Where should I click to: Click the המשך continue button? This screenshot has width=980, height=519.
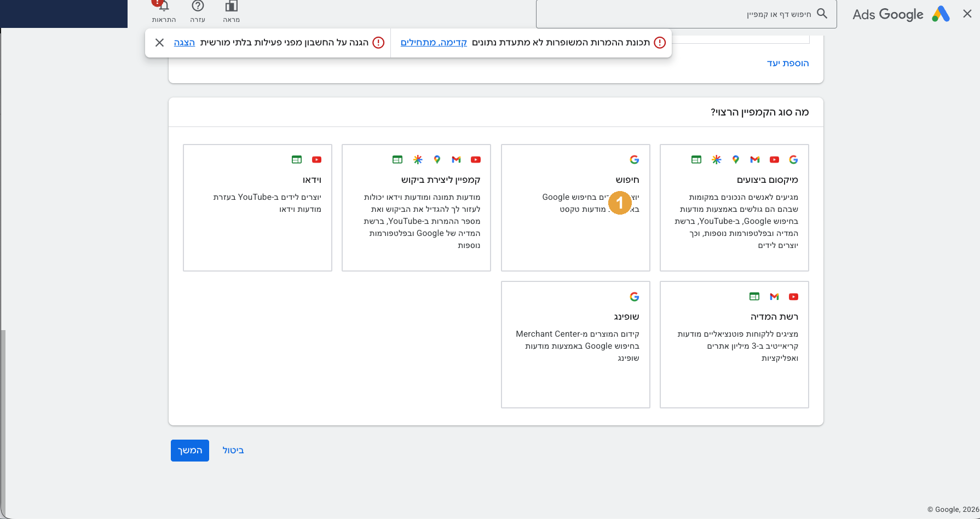[190, 451]
